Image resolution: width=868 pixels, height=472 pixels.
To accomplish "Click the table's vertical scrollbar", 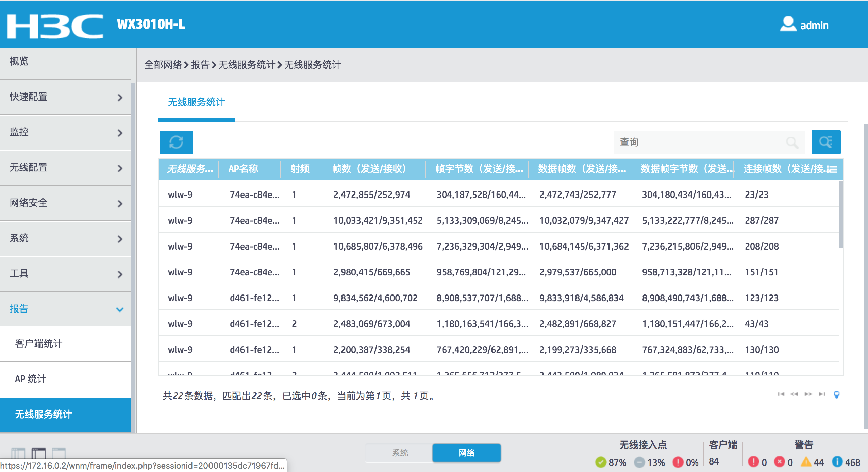I will tap(840, 215).
